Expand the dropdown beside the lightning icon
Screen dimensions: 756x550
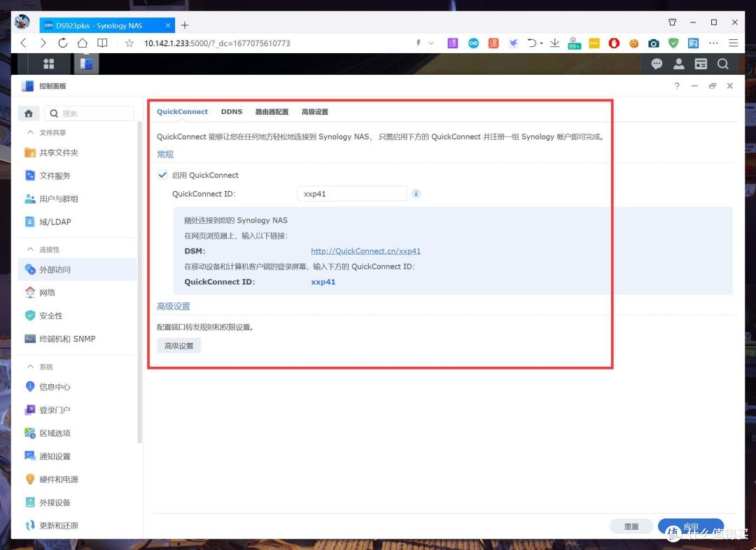click(x=431, y=43)
